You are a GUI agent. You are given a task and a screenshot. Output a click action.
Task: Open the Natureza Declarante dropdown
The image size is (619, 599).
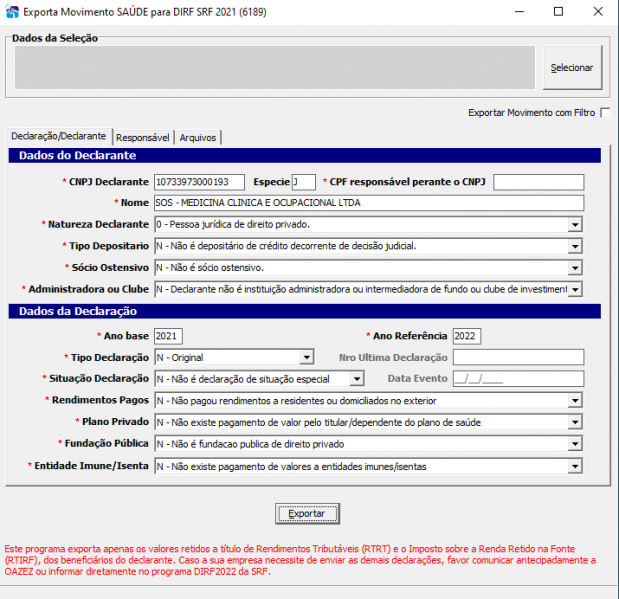click(575, 225)
